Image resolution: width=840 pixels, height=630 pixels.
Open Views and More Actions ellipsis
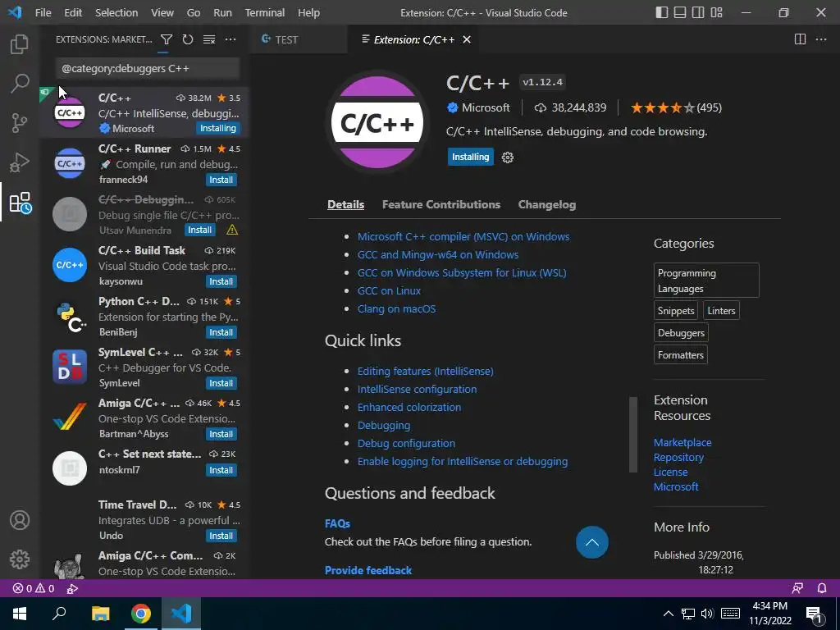coord(231,39)
